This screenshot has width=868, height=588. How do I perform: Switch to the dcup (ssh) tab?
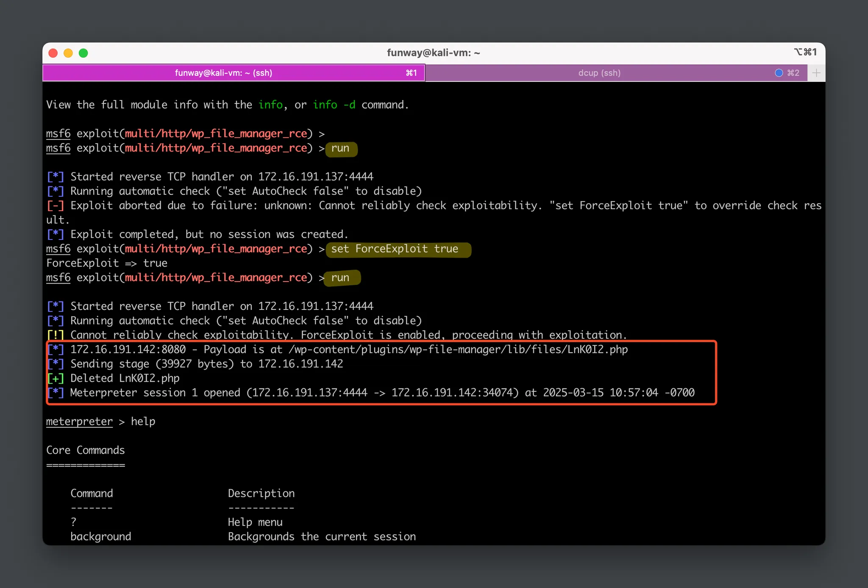click(599, 73)
